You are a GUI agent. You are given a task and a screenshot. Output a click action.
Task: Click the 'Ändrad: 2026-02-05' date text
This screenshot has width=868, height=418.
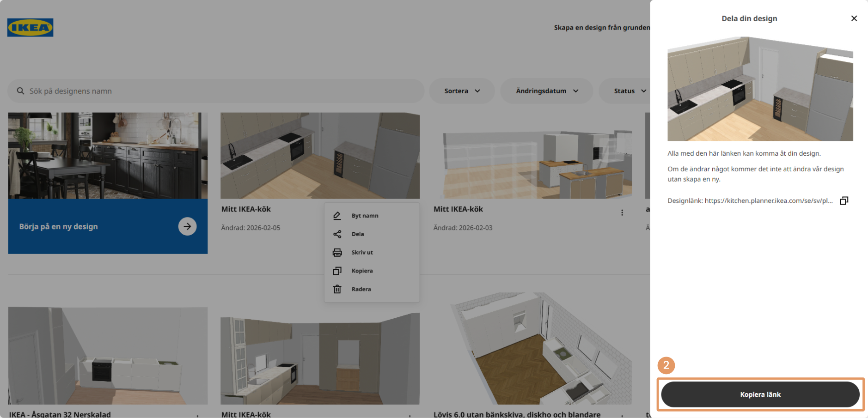click(x=251, y=228)
